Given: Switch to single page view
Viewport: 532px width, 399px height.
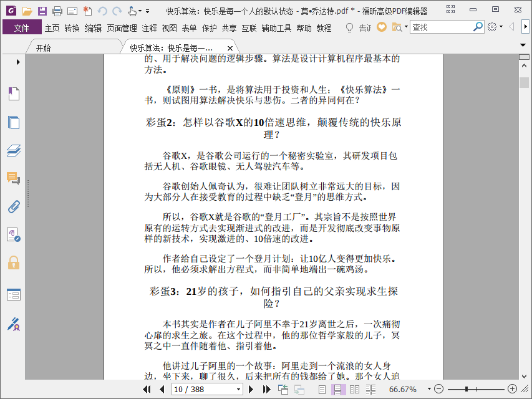Looking at the screenshot, I should pyautogui.click(x=322, y=389).
